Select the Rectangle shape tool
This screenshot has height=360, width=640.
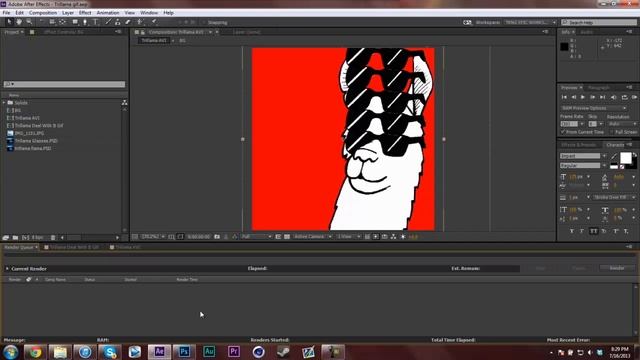click(x=75, y=22)
